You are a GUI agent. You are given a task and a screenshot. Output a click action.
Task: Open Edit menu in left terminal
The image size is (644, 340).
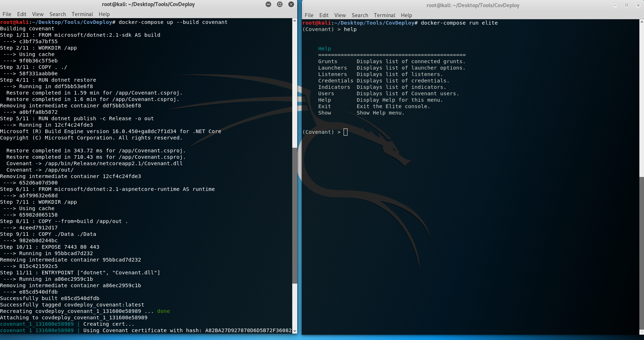[x=22, y=14]
